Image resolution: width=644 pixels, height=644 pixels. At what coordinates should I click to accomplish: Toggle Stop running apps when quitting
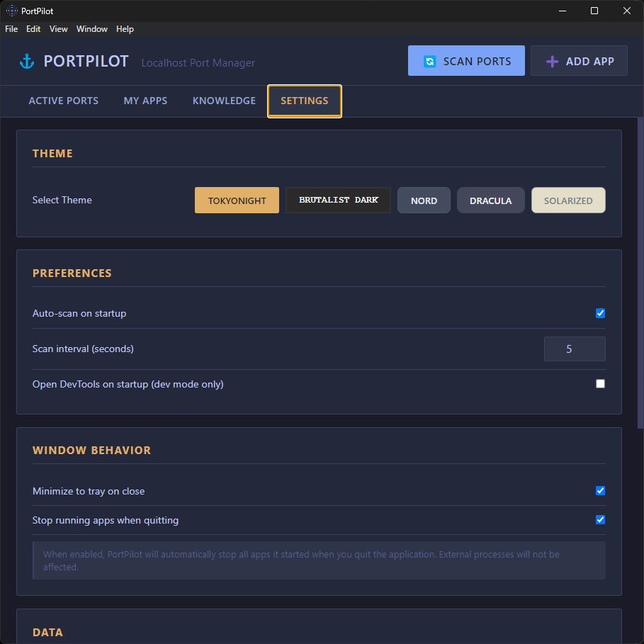[600, 519]
